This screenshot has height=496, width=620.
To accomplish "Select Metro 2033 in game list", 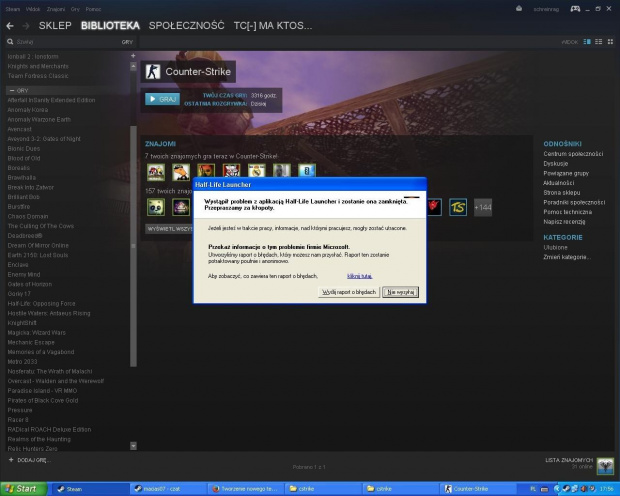I will click(22, 362).
